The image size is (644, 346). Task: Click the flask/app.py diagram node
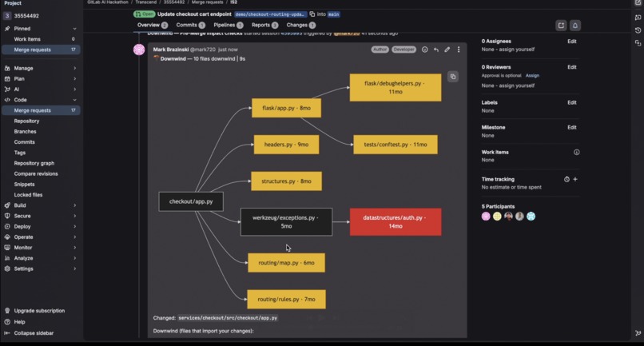coord(286,108)
